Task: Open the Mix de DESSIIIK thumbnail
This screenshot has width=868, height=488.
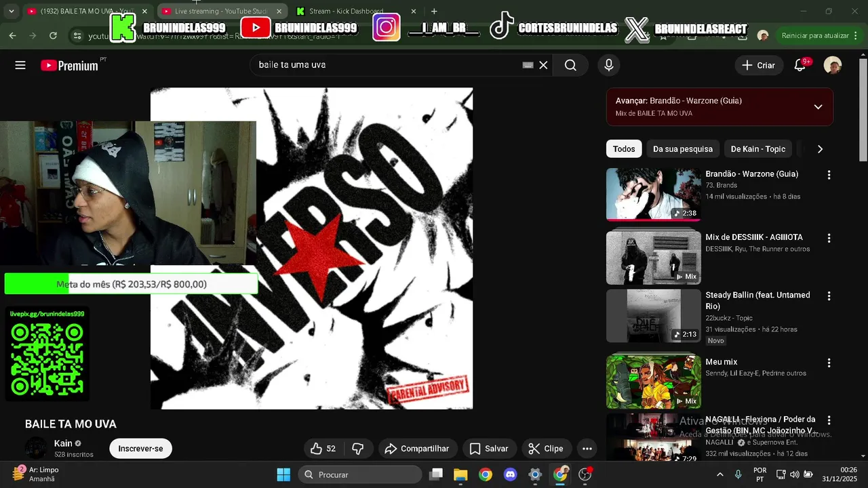Action: click(654, 258)
